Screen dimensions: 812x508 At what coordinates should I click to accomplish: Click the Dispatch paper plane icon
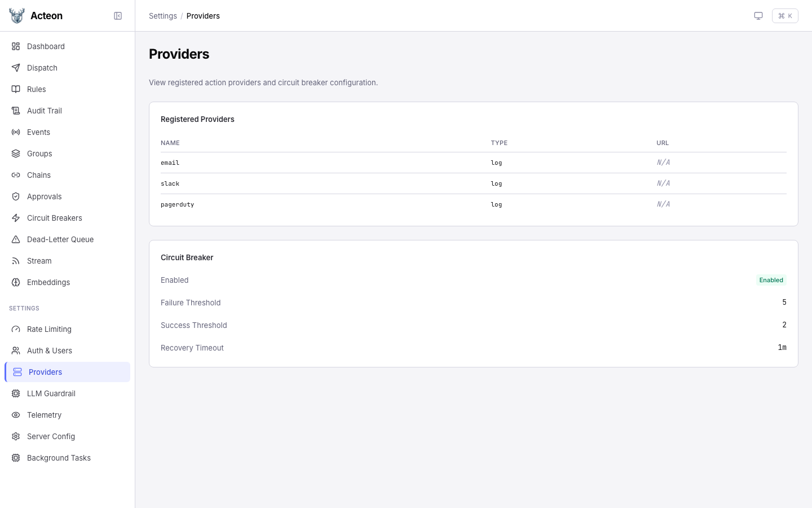tap(16, 68)
